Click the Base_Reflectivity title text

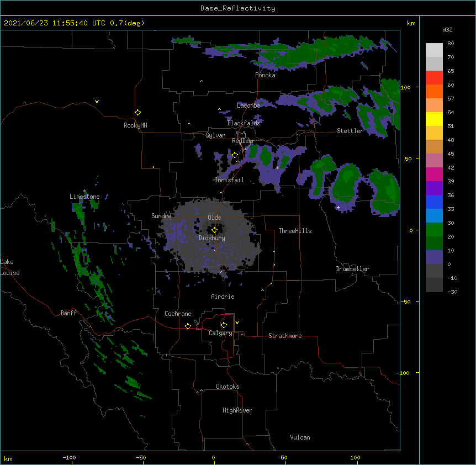[x=238, y=8]
